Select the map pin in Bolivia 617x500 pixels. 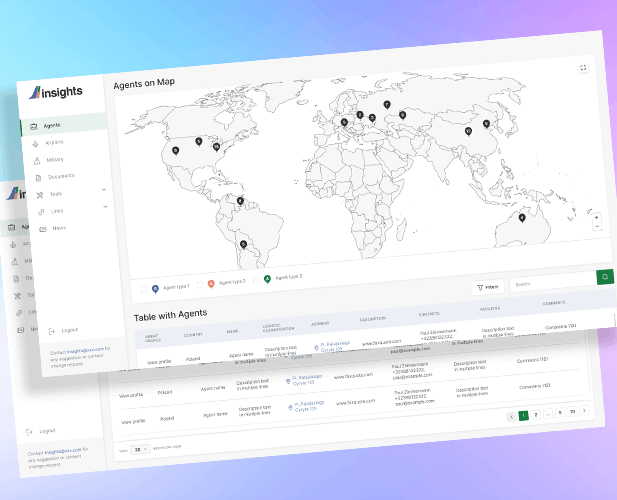[x=243, y=245]
